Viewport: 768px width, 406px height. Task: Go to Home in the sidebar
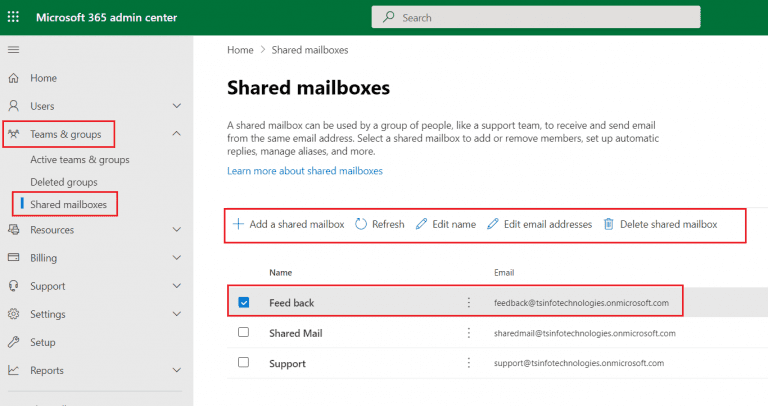[43, 78]
